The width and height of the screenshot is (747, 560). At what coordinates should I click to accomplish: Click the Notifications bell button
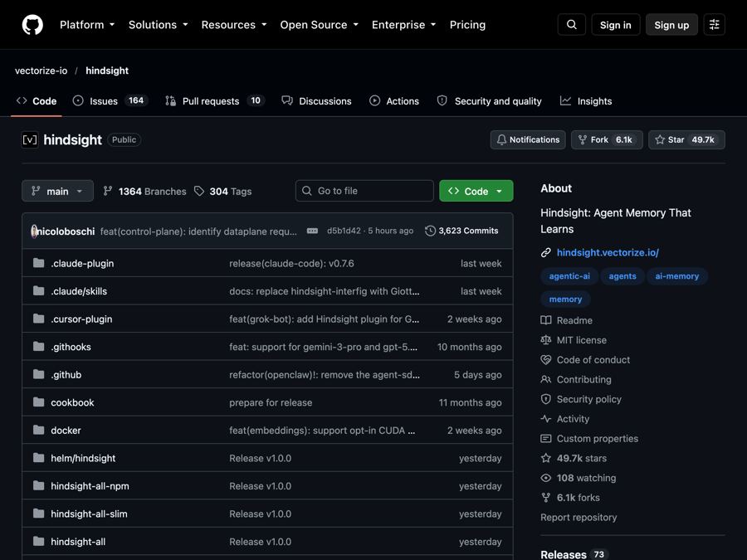tap(528, 140)
